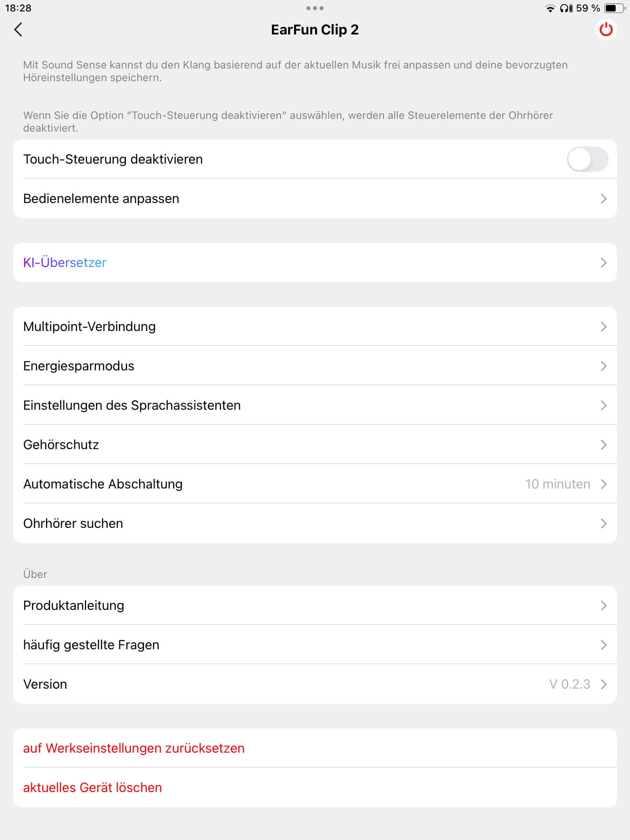Tap the back arrow icon
630x840 pixels.
pyautogui.click(x=18, y=30)
